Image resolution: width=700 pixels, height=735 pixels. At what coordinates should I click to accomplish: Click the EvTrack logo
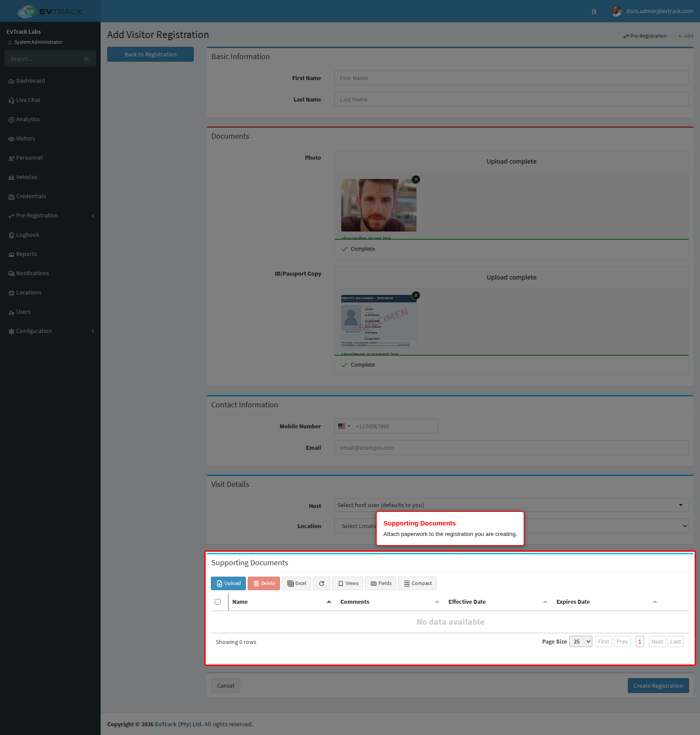[x=50, y=11]
